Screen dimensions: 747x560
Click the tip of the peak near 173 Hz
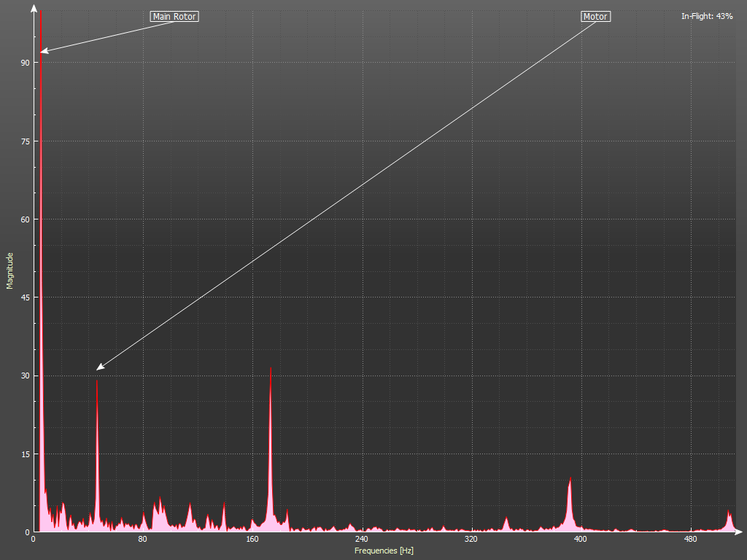[x=271, y=369]
